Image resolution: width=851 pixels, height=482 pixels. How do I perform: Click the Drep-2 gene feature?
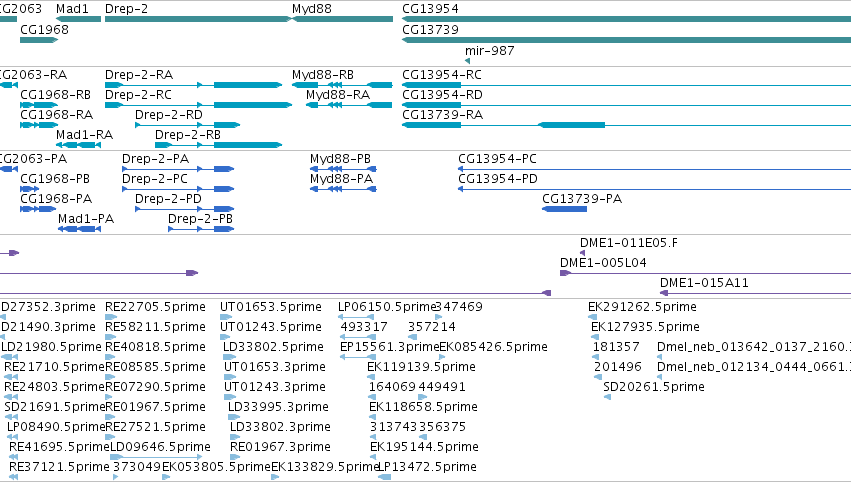(198, 19)
